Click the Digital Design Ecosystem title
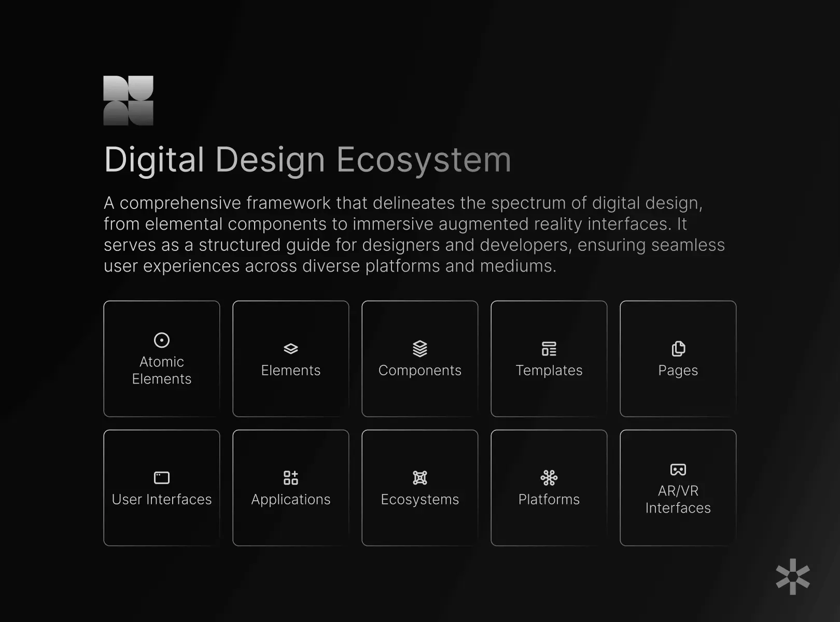 point(307,159)
